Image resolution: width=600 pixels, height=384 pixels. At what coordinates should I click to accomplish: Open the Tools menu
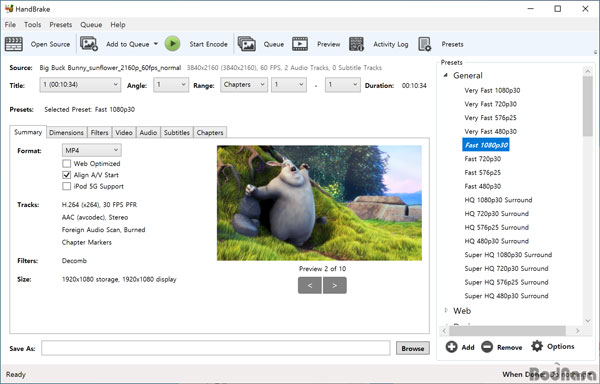point(33,24)
